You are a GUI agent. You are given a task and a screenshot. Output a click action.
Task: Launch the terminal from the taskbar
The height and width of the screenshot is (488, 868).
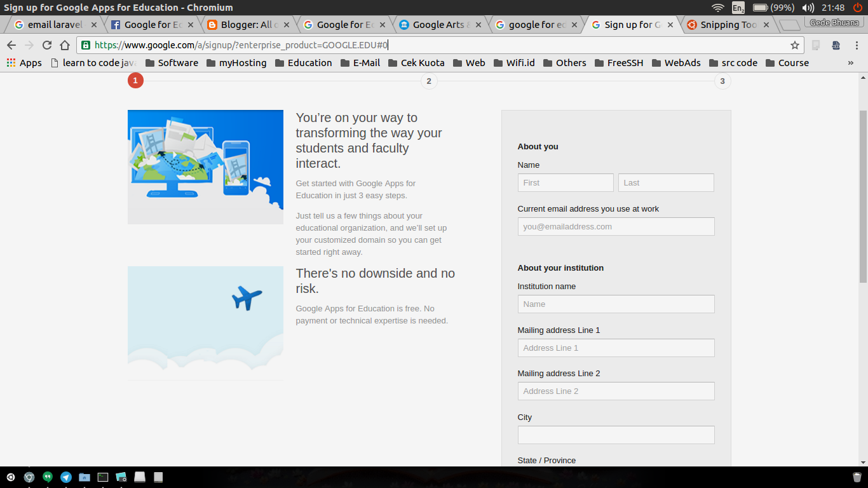tap(103, 477)
